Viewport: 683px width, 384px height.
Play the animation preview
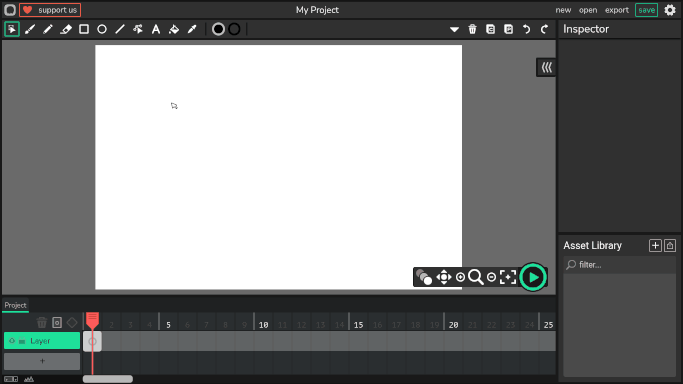(533, 277)
